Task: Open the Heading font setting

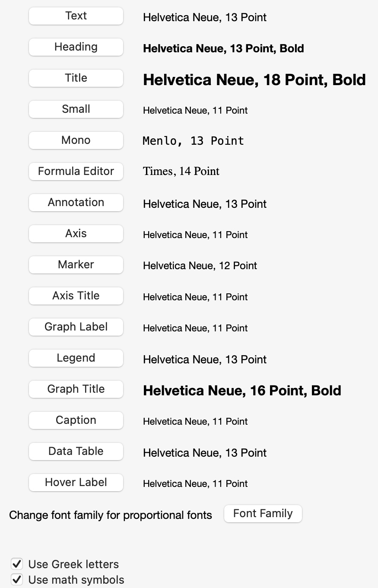Action: click(76, 47)
